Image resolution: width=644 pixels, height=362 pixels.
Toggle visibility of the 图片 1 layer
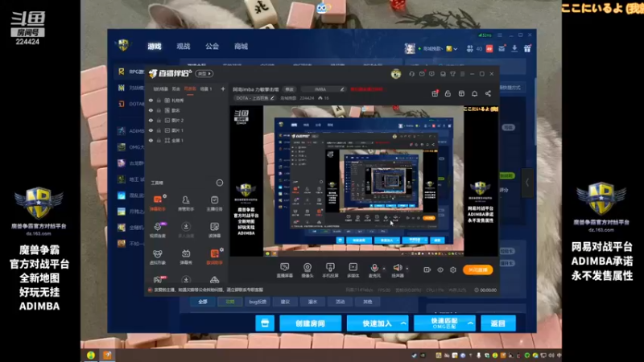click(x=151, y=130)
